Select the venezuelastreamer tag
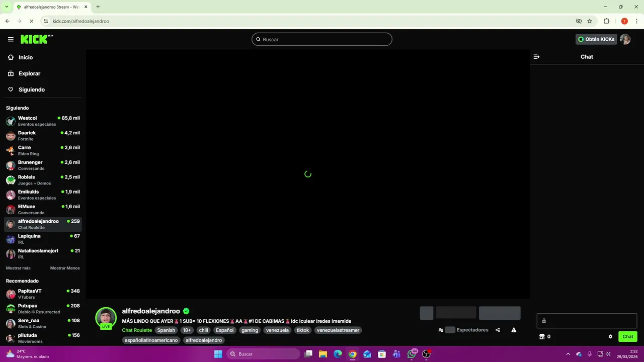The height and width of the screenshot is (362, 644). tap(338, 330)
